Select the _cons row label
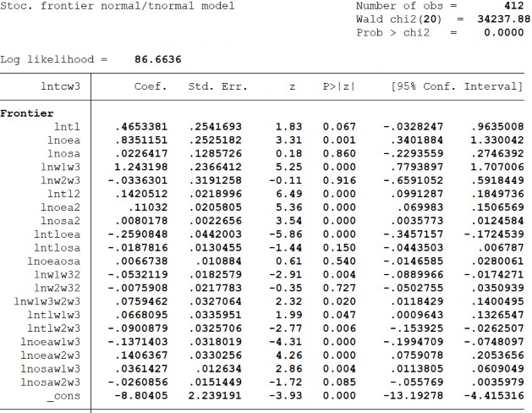 pyautogui.click(x=63, y=394)
